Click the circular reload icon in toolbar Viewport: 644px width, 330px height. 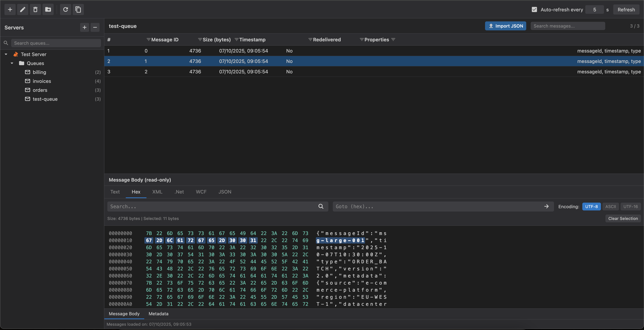pyautogui.click(x=66, y=9)
